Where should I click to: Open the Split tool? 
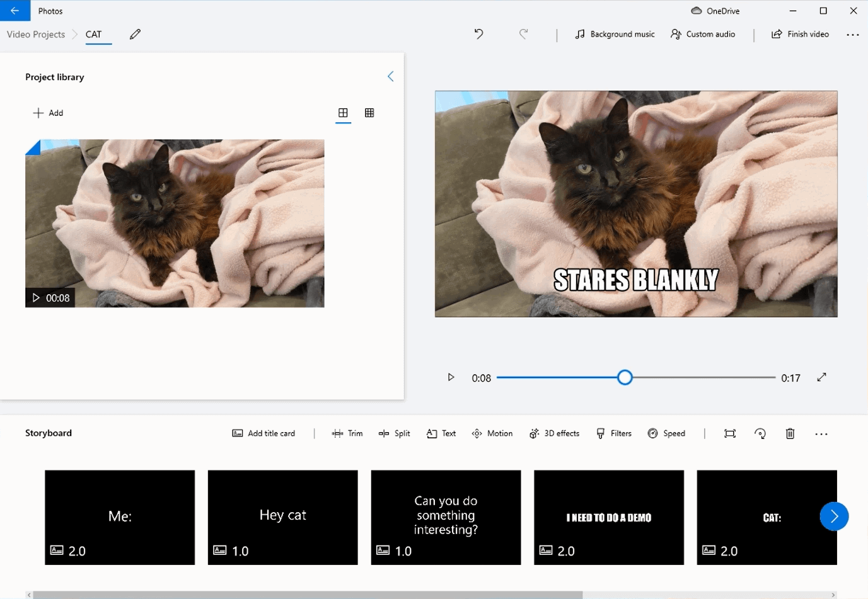(x=394, y=433)
